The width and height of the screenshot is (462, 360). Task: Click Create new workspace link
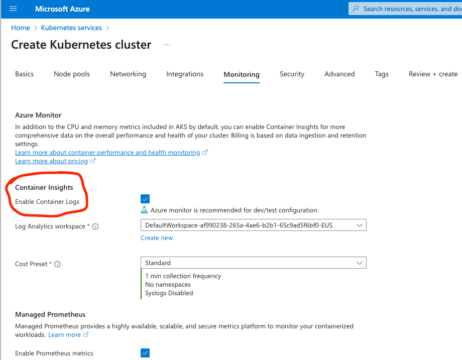click(x=157, y=238)
